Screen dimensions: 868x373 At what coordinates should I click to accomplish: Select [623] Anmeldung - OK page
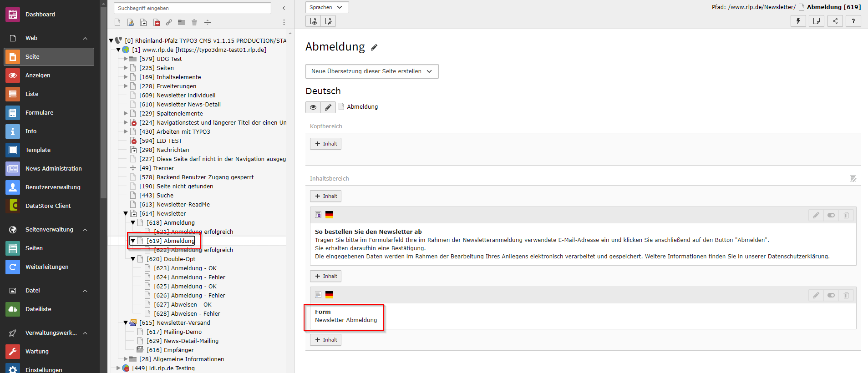point(185,268)
